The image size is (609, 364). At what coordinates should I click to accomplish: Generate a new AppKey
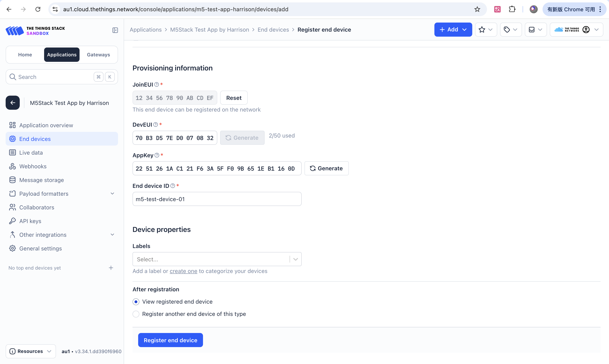click(326, 168)
